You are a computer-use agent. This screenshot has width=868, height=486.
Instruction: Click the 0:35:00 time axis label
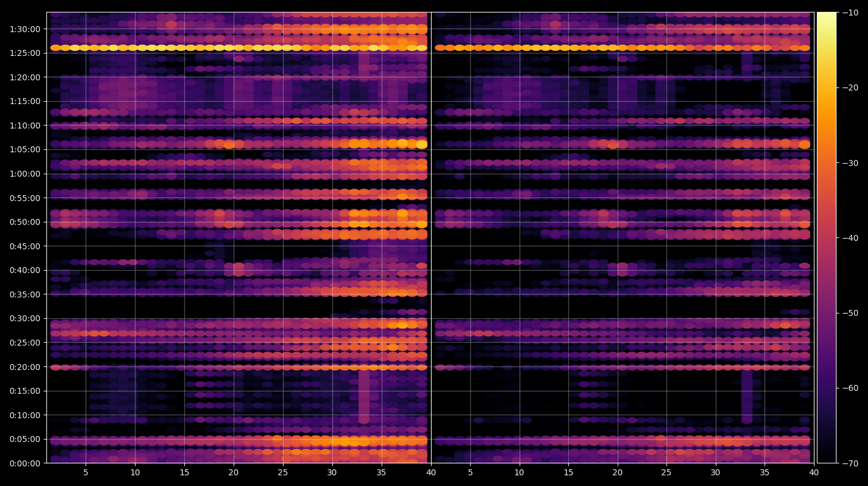click(x=25, y=294)
